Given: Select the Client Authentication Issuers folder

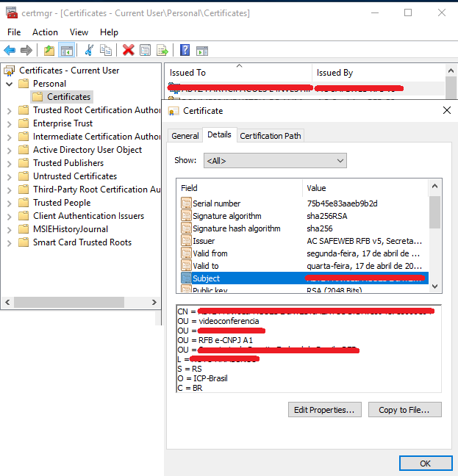Looking at the screenshot, I should pos(88,216).
